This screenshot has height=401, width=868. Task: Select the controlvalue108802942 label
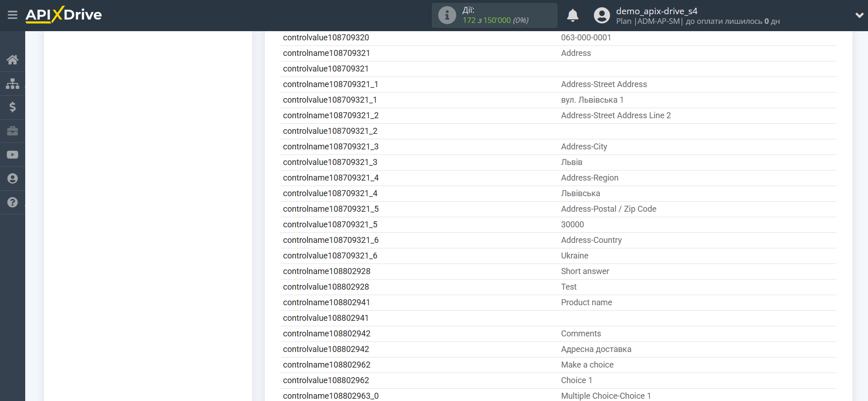point(326,349)
